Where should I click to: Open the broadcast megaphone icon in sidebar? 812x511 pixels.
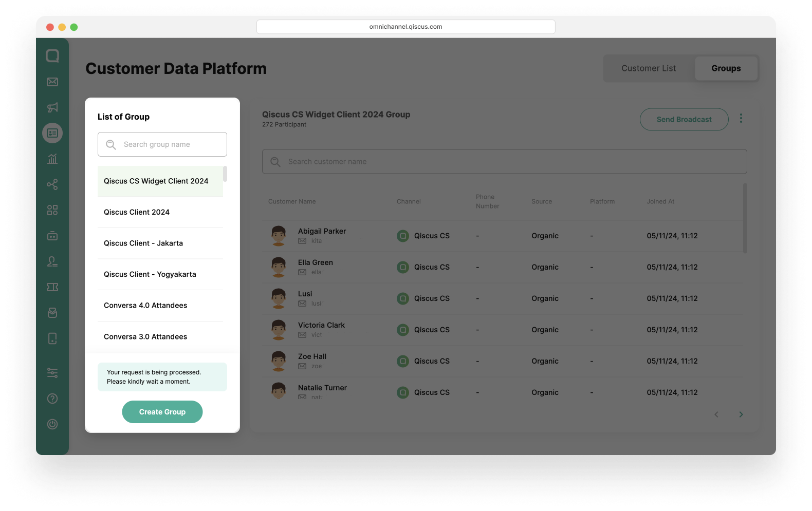tap(52, 107)
